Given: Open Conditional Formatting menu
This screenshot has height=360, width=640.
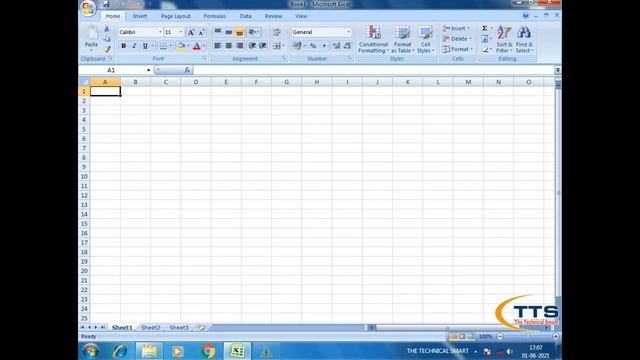Looking at the screenshot, I should click(x=373, y=39).
